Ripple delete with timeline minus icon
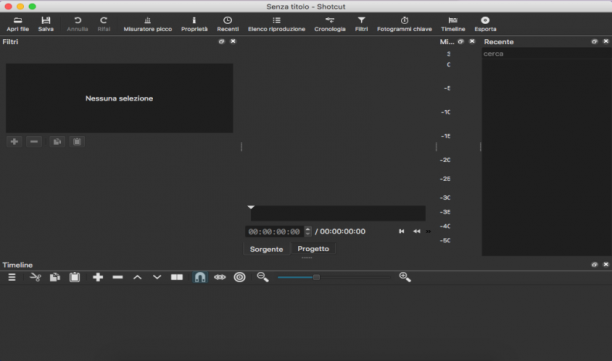 coord(117,277)
